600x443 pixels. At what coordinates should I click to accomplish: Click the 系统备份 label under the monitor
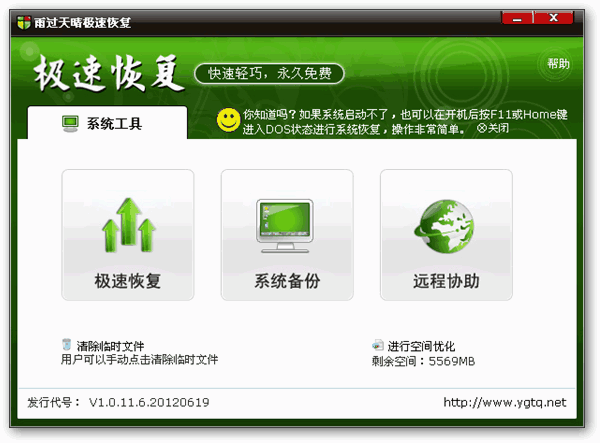coord(287,281)
